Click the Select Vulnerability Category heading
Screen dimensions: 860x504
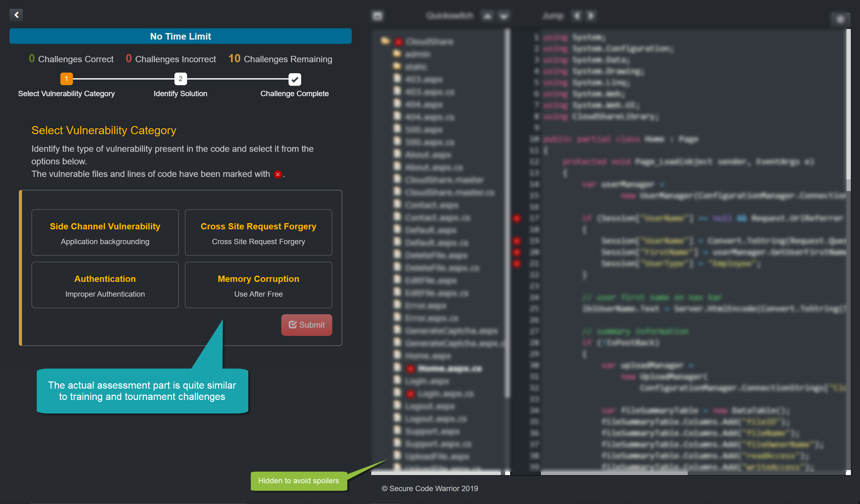104,130
